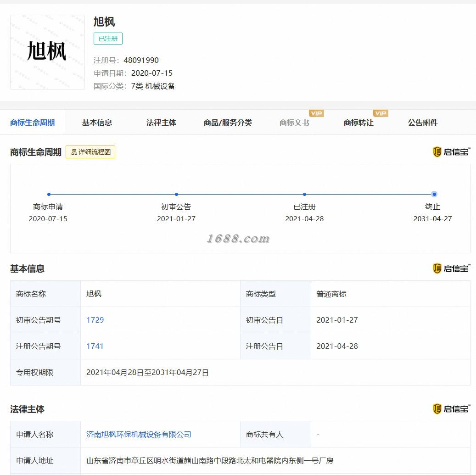This screenshot has width=476, height=475.
Task: Click the VIP badge on 商标转让
Action: click(381, 113)
